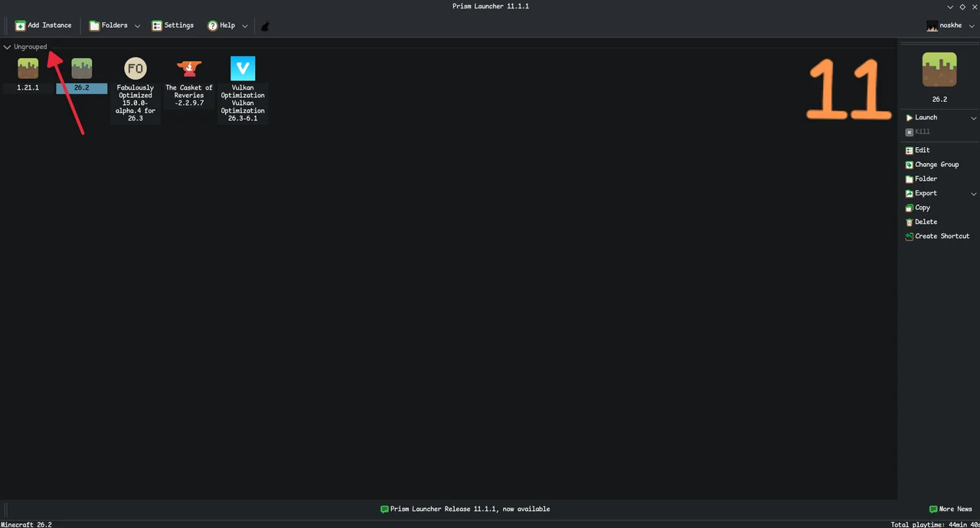Select the "26.2" highlighted instance name

pos(82,88)
